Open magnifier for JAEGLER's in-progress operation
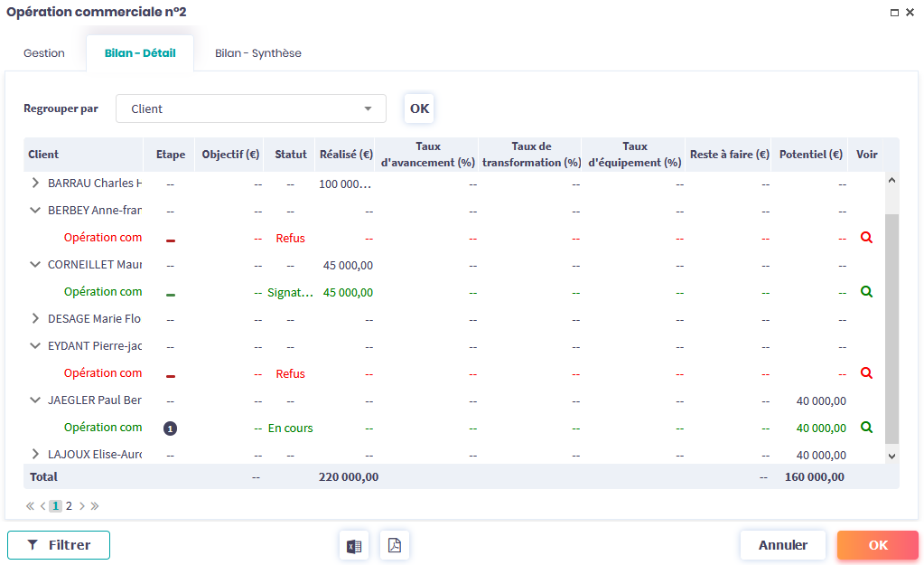This screenshot has height=565, width=924. point(866,428)
